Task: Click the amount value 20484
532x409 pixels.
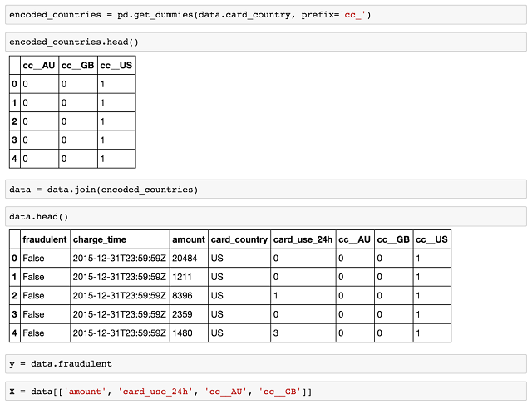Action: (185, 259)
